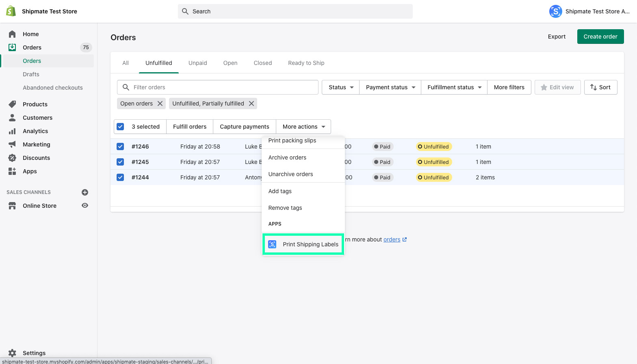
Task: Click the Products tag icon
Action: (x=12, y=104)
